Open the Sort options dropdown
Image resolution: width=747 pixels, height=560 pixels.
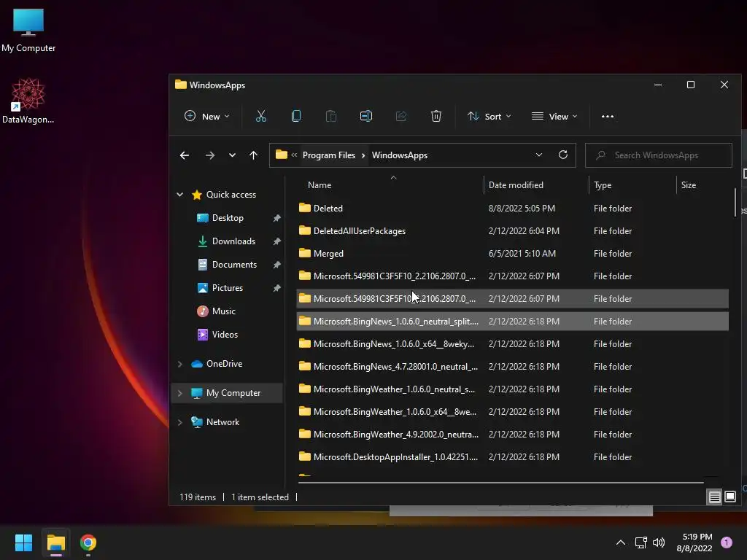[489, 116]
